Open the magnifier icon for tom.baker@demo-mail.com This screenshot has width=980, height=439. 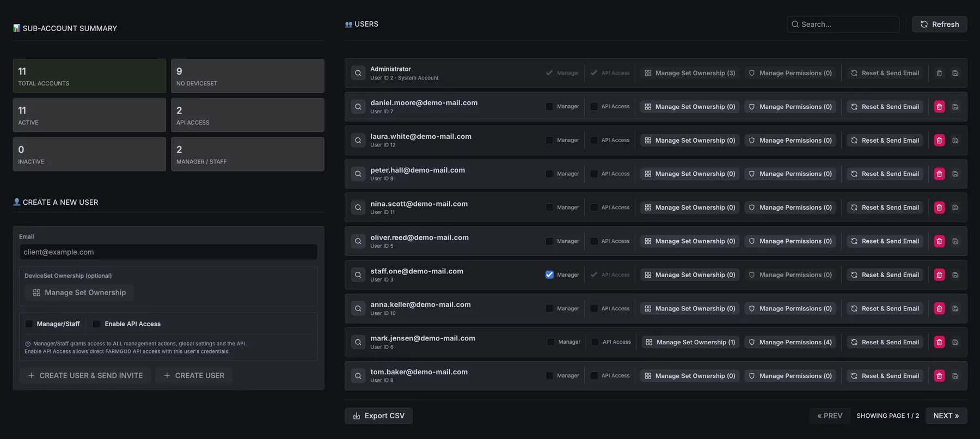[358, 376]
